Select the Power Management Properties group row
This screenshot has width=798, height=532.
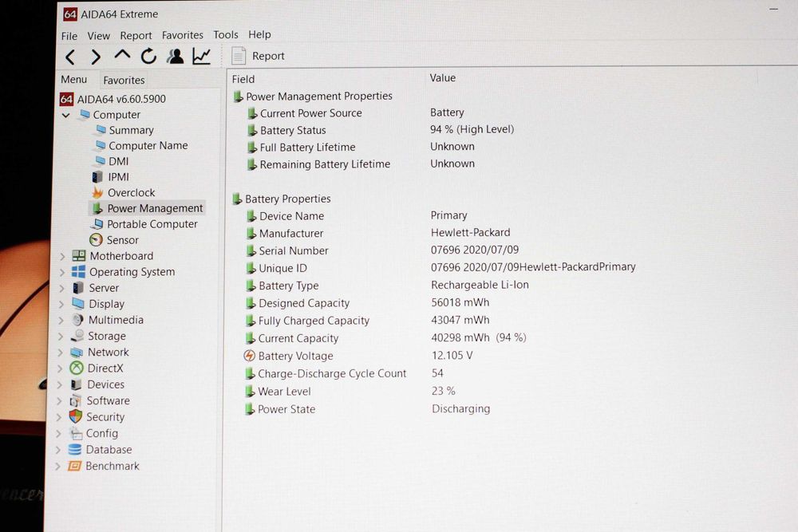(313, 97)
